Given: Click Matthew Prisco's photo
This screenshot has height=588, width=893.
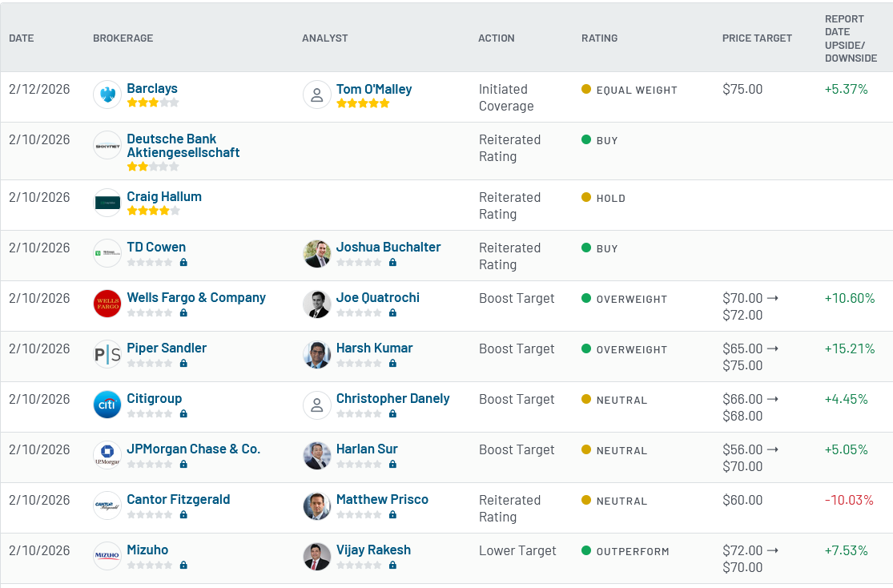Looking at the screenshot, I should pos(316,506).
